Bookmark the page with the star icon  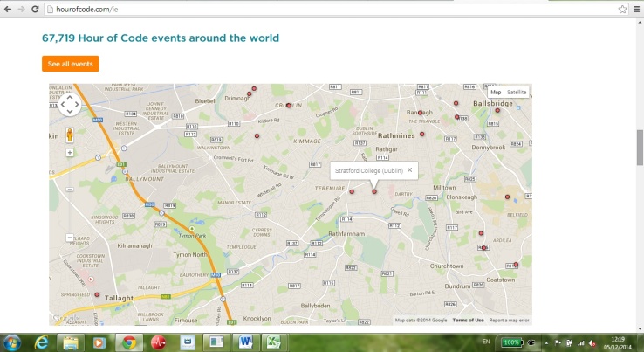(x=622, y=9)
